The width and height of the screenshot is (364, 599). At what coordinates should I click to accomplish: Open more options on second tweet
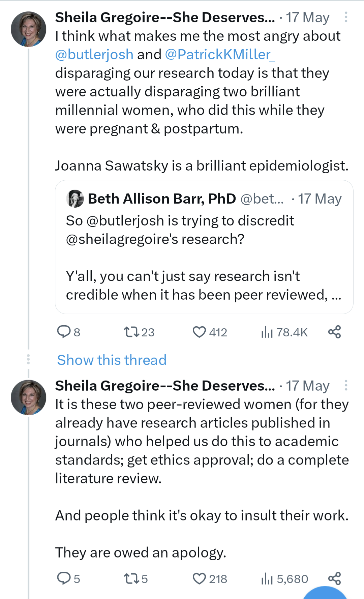point(346,385)
